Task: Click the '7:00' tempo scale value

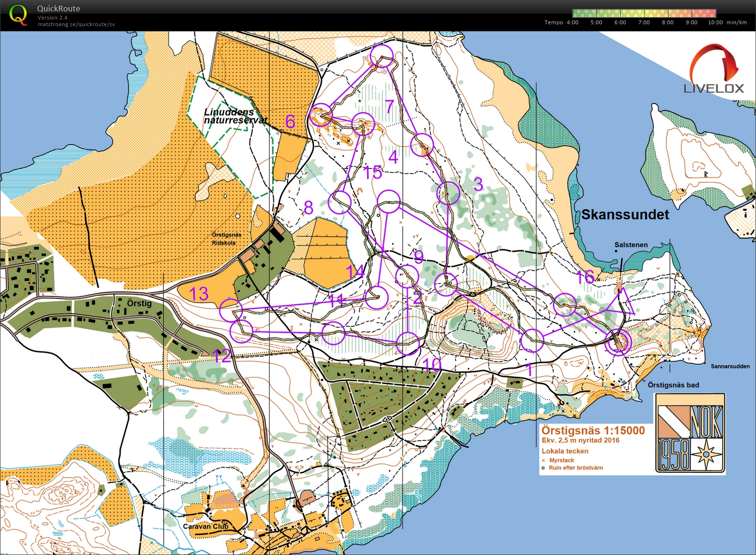Action: [644, 22]
